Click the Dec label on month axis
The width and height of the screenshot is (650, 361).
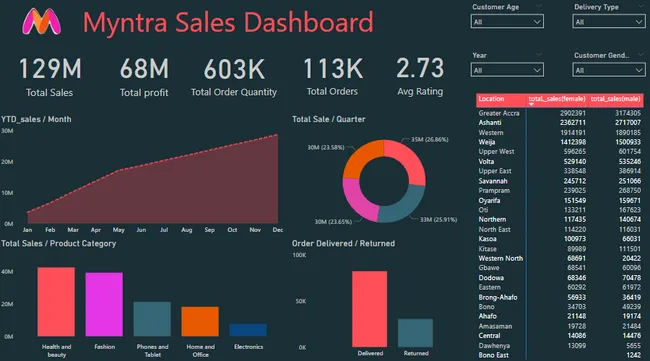[278, 230]
